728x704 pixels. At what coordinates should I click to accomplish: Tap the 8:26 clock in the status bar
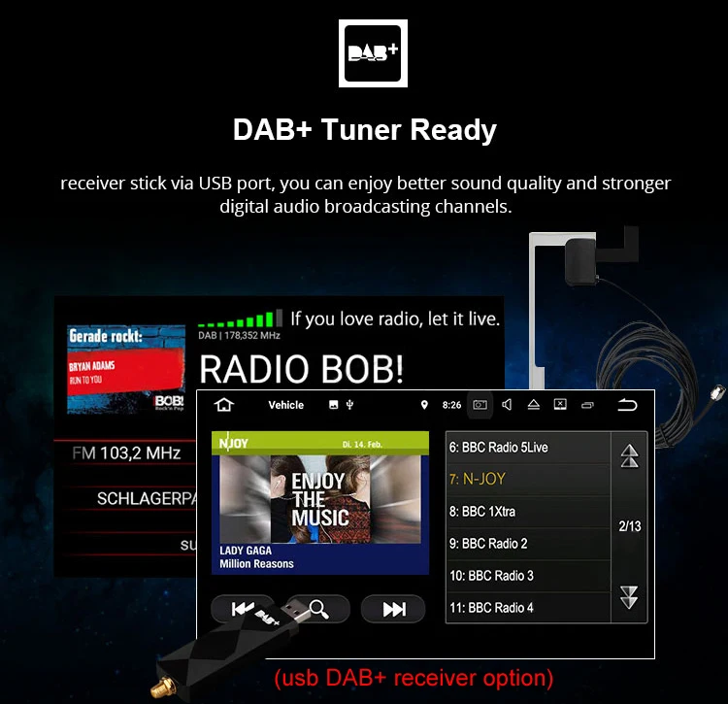(x=451, y=405)
